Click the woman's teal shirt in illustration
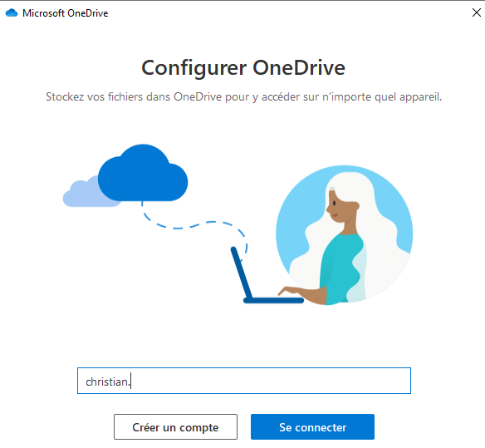Image resolution: width=485 pixels, height=448 pixels. click(x=342, y=268)
